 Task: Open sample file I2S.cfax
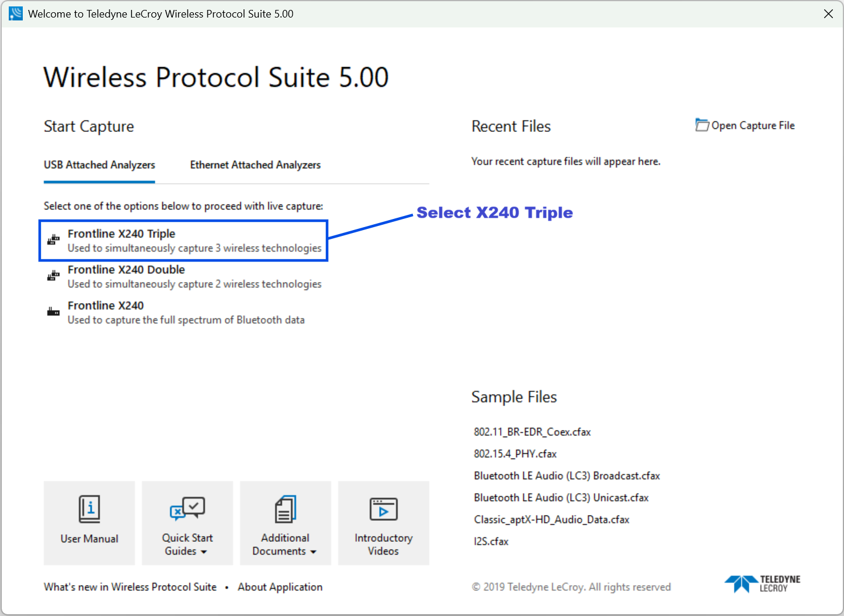(x=491, y=541)
